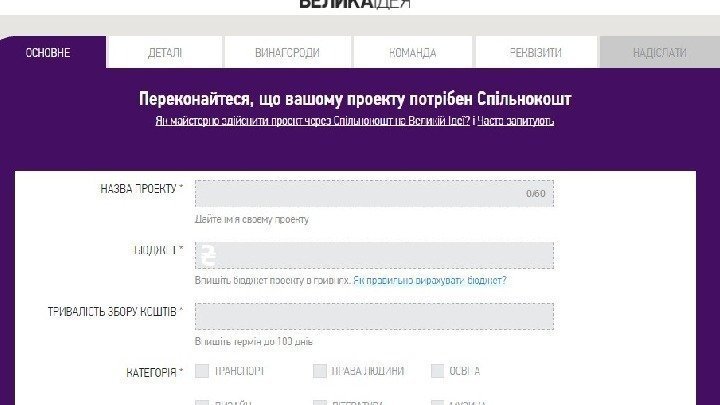Screen dimensions: 720x405
Task: Click the 'НАЗВА ПРОЕКТУ *' label
Action: (141, 189)
